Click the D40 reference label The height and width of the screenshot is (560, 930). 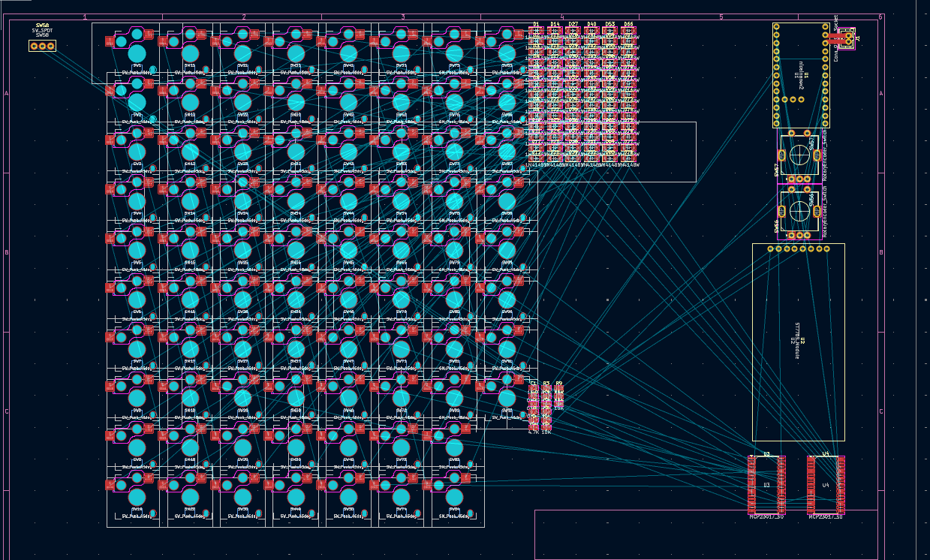pyautogui.click(x=591, y=25)
